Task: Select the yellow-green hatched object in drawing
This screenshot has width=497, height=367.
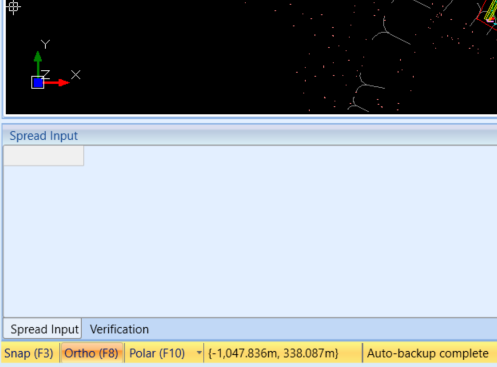Action: pos(491,10)
